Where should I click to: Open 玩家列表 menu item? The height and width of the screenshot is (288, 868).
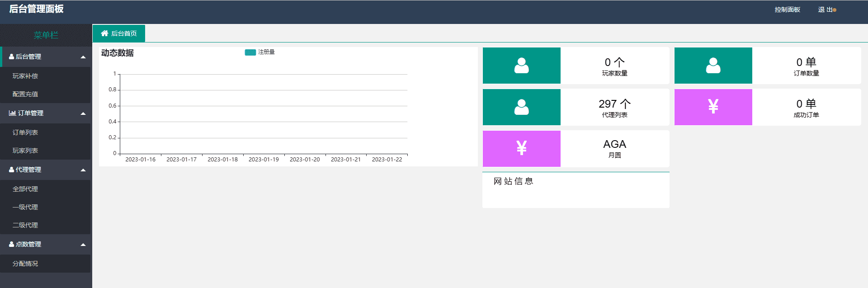coord(45,151)
